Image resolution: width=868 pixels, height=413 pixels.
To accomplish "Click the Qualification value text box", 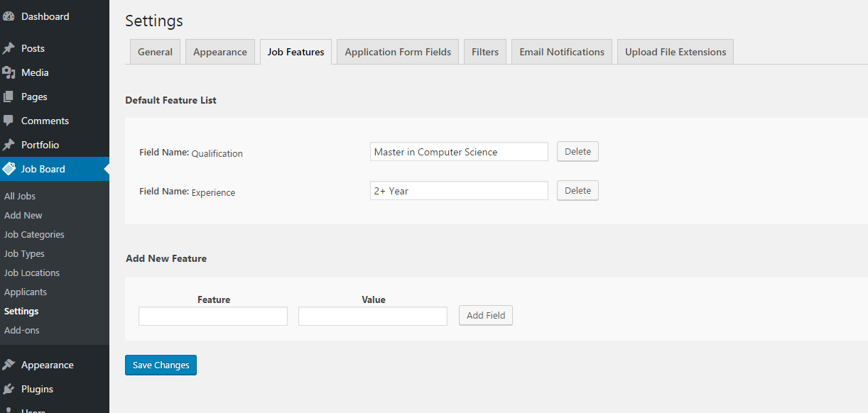I will tap(459, 152).
